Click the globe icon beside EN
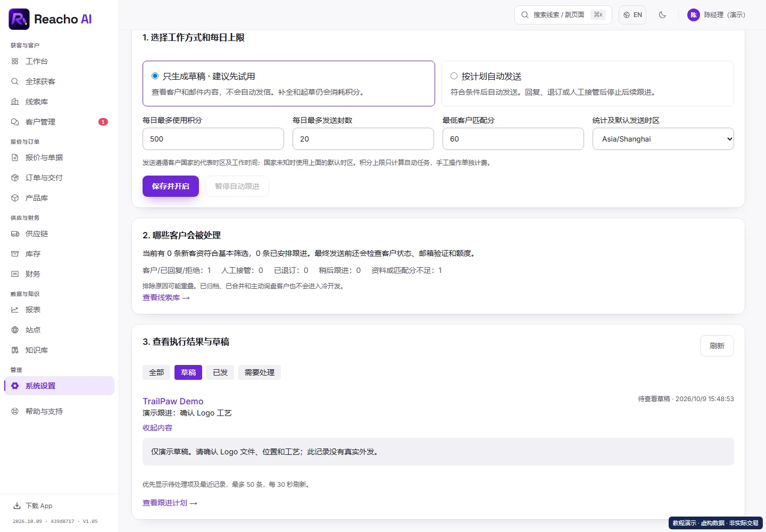766x532 pixels. tap(627, 15)
